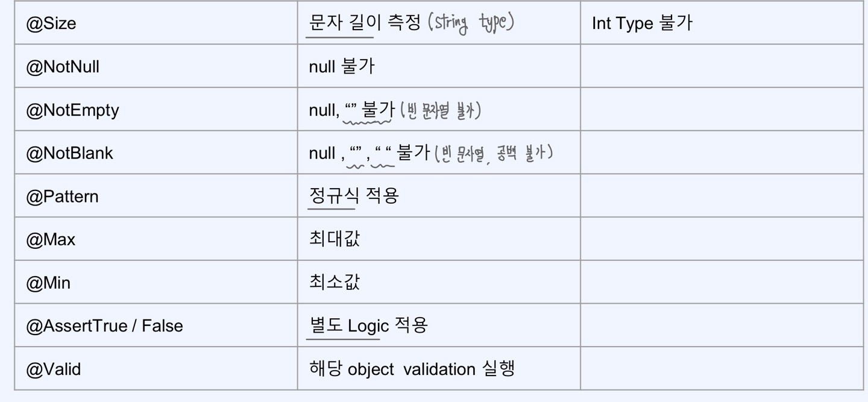The width and height of the screenshot is (868, 402).
Task: Select the @Max row label
Action: (x=51, y=239)
